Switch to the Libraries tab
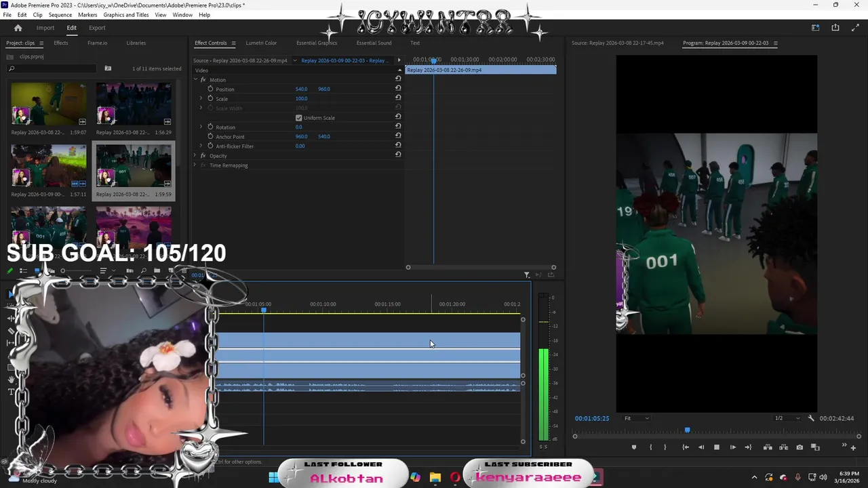 [136, 43]
